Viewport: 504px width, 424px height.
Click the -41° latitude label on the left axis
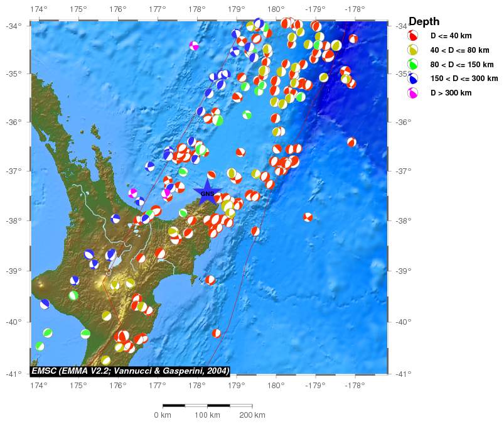[x=14, y=374]
